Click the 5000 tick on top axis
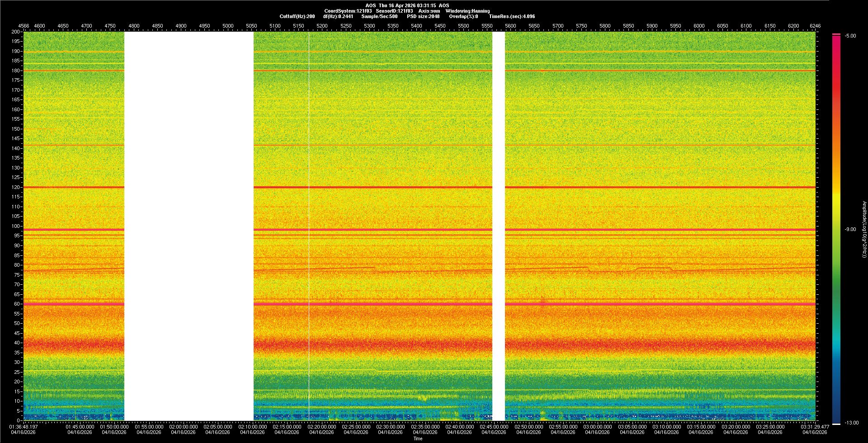This screenshot has width=868, height=443. click(x=228, y=26)
